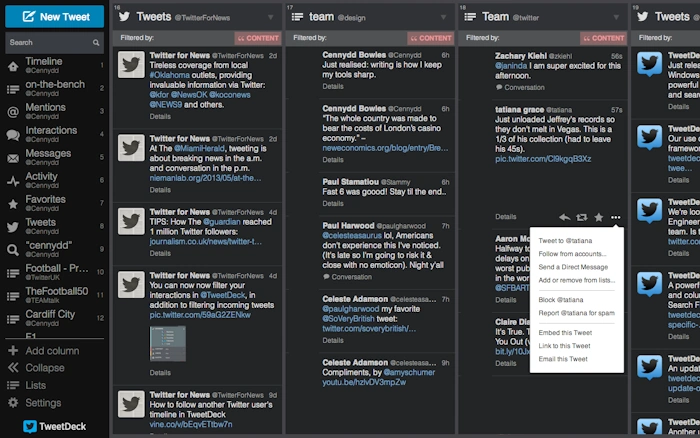This screenshot has height=438, width=700.
Task: Toggle CONTENT filter in TwitterForNews column
Action: [x=258, y=38]
